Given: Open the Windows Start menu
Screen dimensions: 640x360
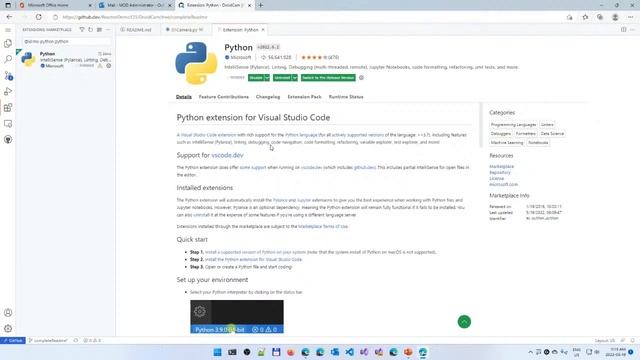Looking at the screenshot, I should pos(218,352).
